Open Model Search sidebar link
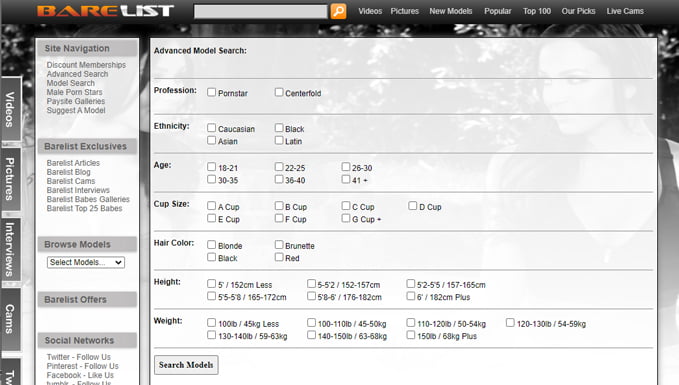The height and width of the screenshot is (385, 679). [x=71, y=83]
